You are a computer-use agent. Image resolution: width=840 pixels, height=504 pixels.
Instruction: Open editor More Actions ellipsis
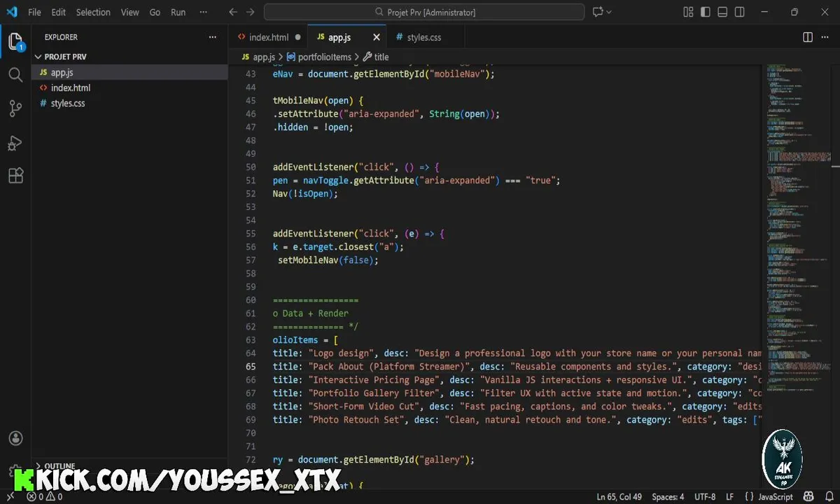point(826,37)
